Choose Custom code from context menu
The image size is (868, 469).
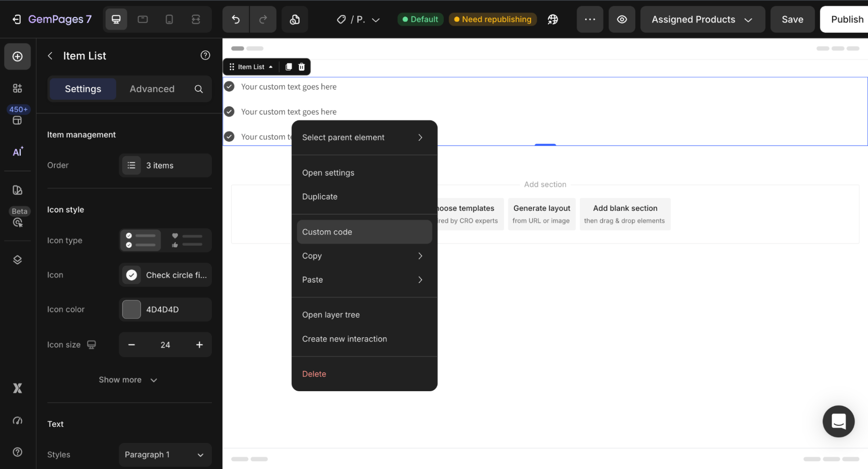364,232
